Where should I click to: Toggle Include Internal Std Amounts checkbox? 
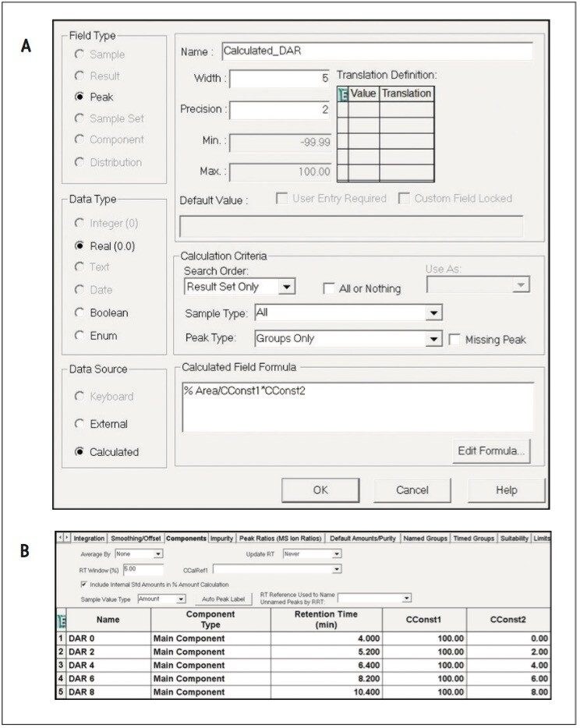tap(83, 584)
